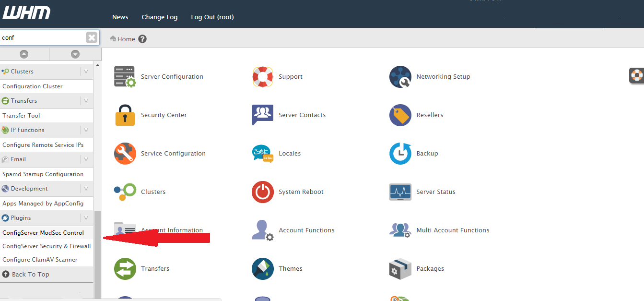Collapse the Email sidebar section
The width and height of the screenshot is (644, 301).
click(86, 159)
